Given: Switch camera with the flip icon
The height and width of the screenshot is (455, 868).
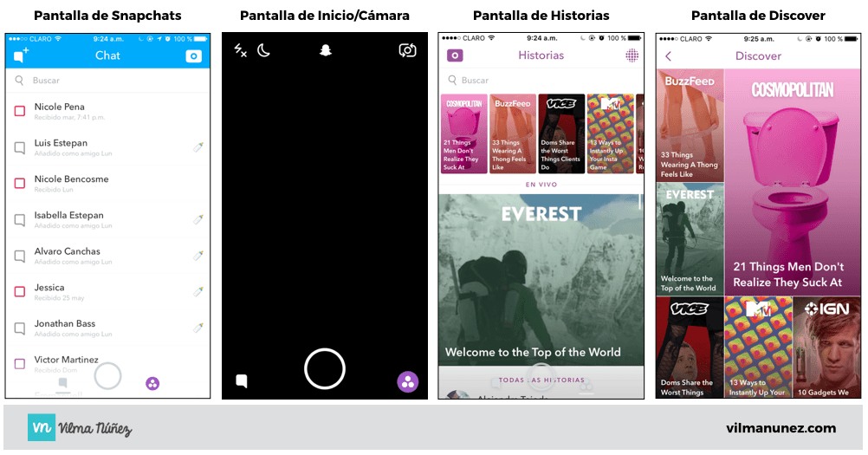Looking at the screenshot, I should pyautogui.click(x=407, y=50).
